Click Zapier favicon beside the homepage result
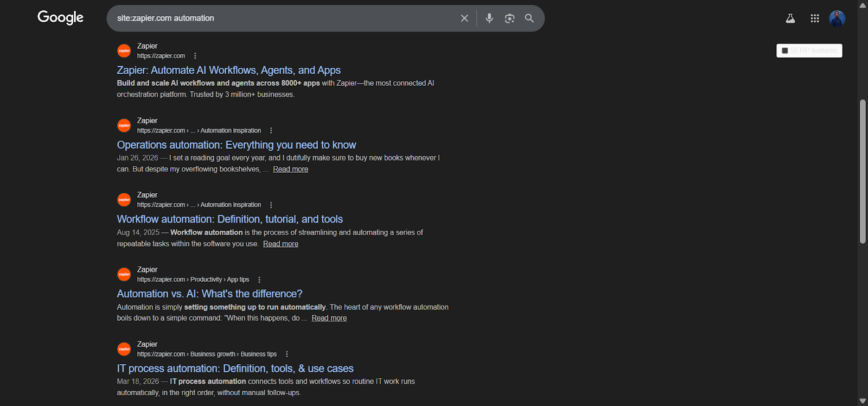 (x=124, y=51)
